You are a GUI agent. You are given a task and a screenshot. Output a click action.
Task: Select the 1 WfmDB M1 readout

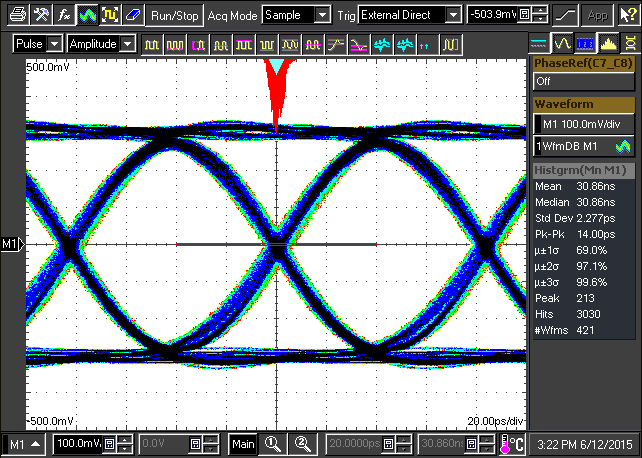click(584, 146)
